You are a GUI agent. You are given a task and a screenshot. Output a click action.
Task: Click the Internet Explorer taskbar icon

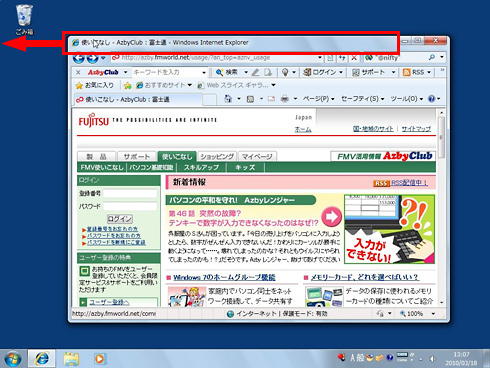point(41,359)
